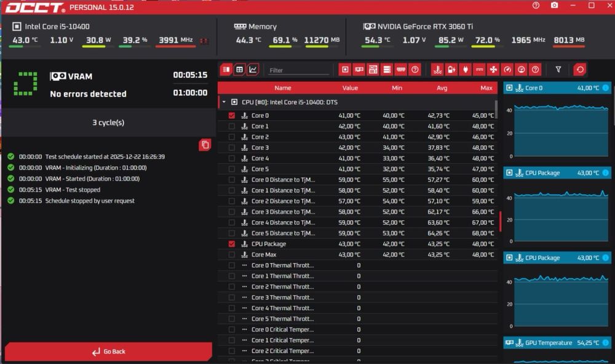Screen dimensions: 615x364
Task: Uncheck the CPU Package checkbox in table
Action: click(232, 244)
